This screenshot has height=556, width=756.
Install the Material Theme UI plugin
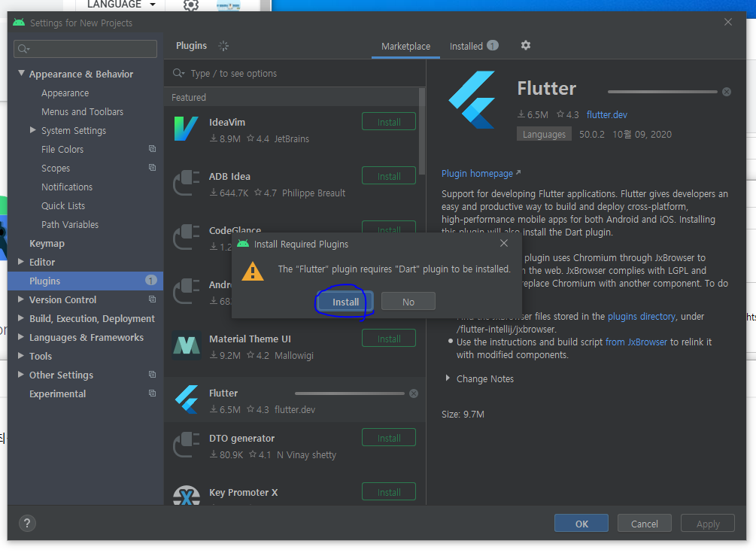point(389,339)
